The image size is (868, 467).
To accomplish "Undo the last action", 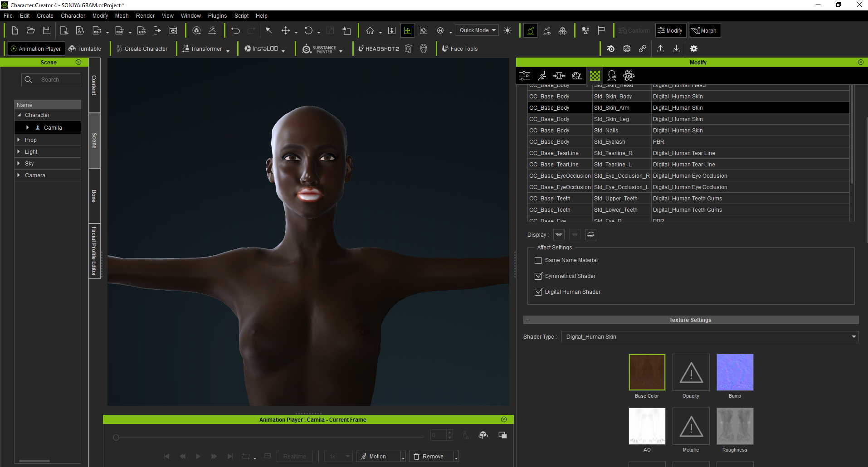I will pos(235,30).
